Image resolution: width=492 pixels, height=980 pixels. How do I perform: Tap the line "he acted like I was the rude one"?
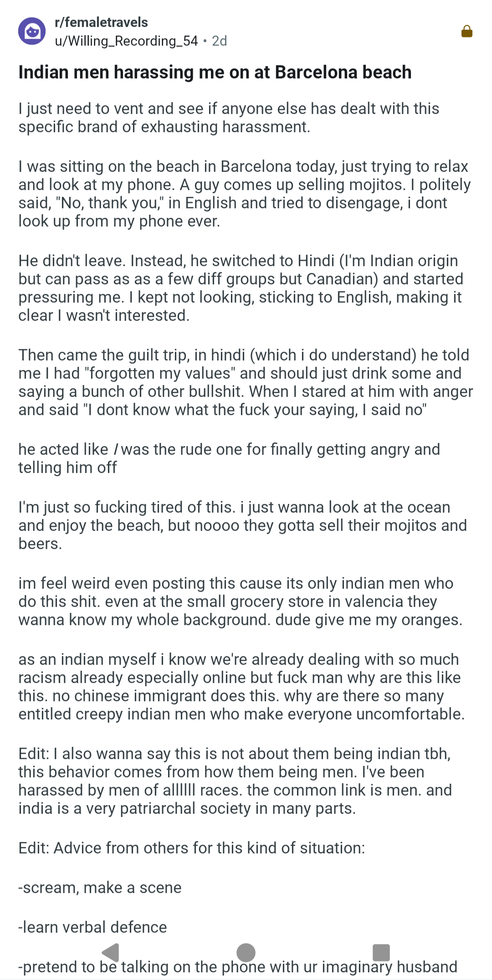pyautogui.click(x=229, y=458)
